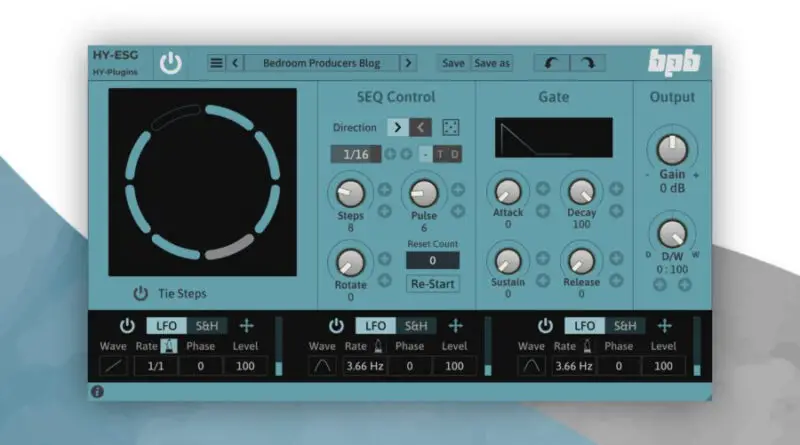Click the Release knob
Viewport: 800px width, 445px height.
pos(582,262)
